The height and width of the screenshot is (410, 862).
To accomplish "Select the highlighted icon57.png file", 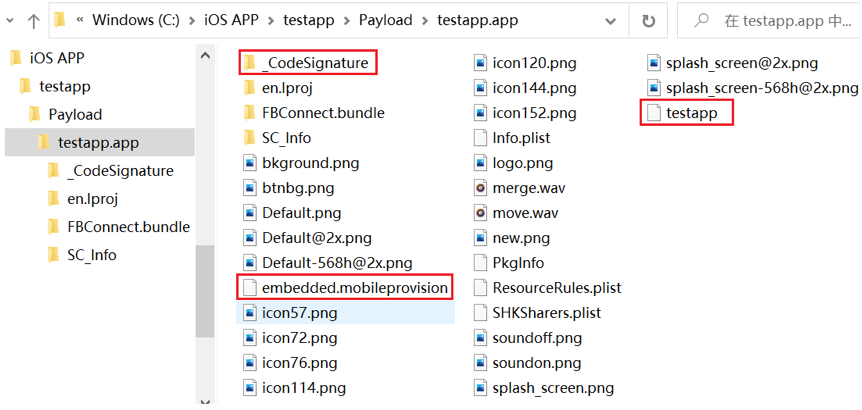I will (x=299, y=313).
